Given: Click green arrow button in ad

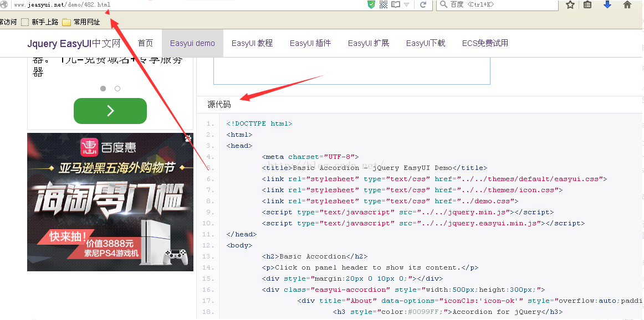Looking at the screenshot, I should [110, 111].
